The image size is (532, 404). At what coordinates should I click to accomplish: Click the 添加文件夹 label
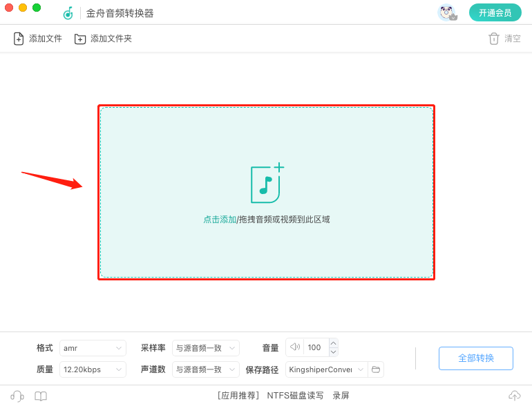111,39
